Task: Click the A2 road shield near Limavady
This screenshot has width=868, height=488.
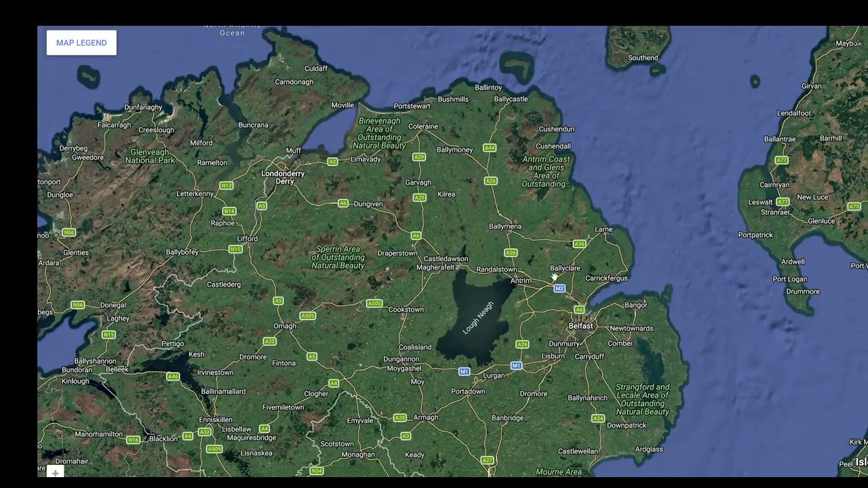Action: tap(332, 162)
